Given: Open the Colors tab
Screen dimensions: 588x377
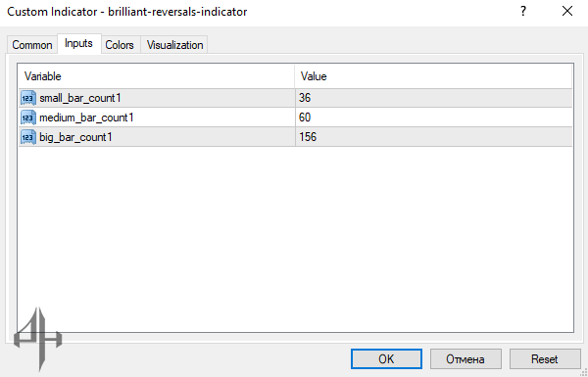Looking at the screenshot, I should coord(120,45).
